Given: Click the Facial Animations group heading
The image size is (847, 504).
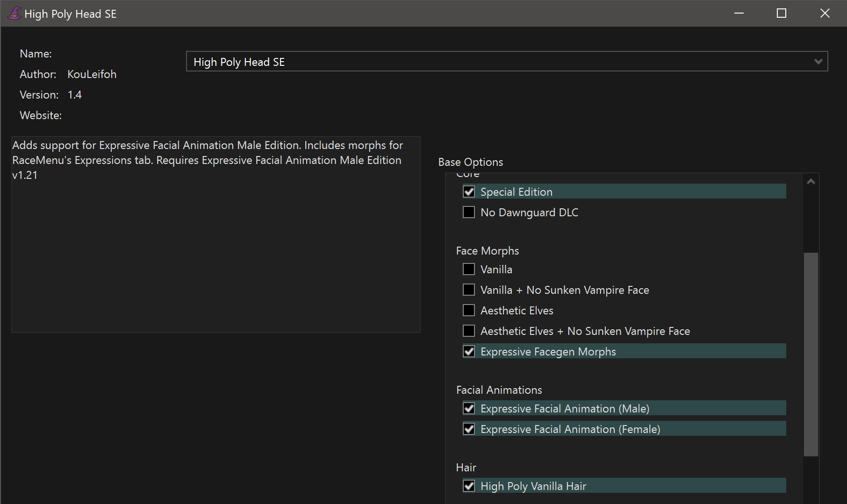Looking at the screenshot, I should point(499,390).
